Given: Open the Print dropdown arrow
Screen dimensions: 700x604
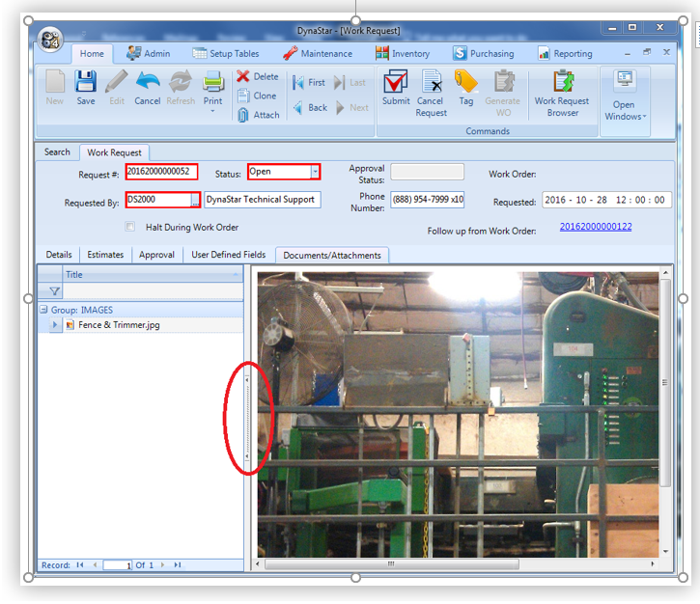Looking at the screenshot, I should pyautogui.click(x=212, y=111).
